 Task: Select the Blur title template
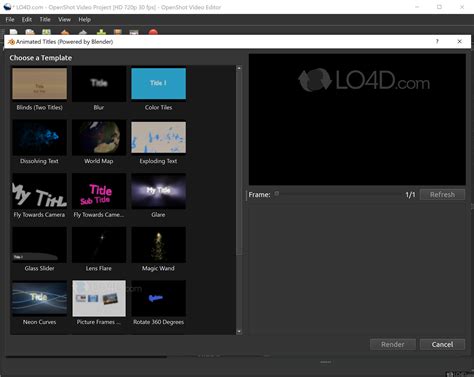[x=99, y=89]
